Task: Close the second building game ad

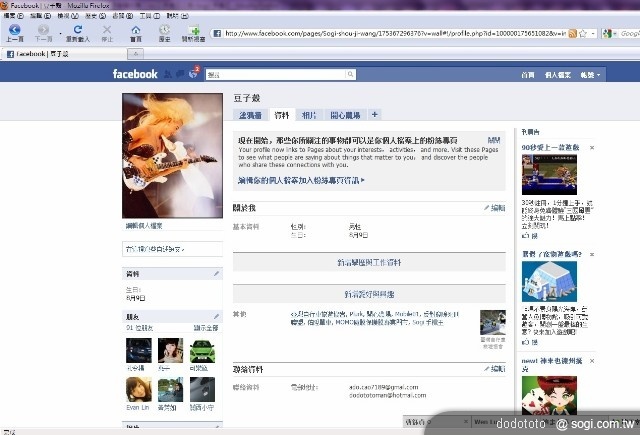Action: click(x=592, y=254)
